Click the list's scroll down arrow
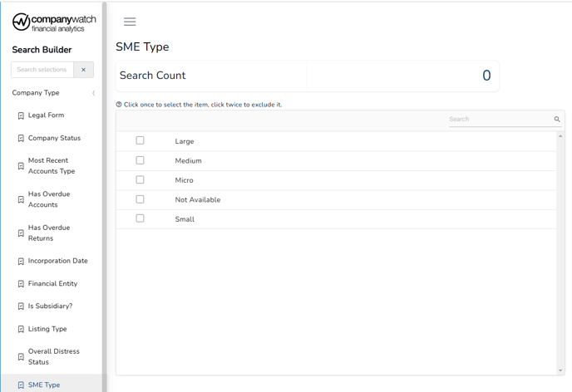Screen dimensions: 572x392 click(560, 371)
